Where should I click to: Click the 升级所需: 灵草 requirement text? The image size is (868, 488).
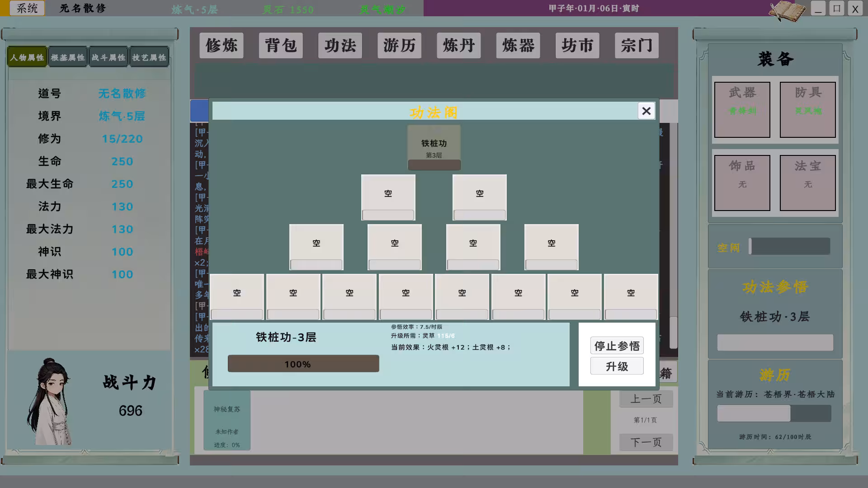(423, 336)
